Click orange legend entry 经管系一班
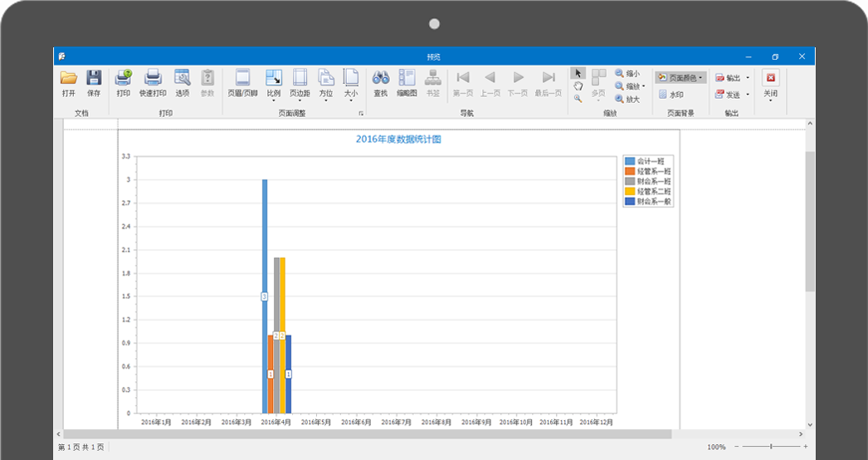This screenshot has width=868, height=460. pyautogui.click(x=647, y=171)
